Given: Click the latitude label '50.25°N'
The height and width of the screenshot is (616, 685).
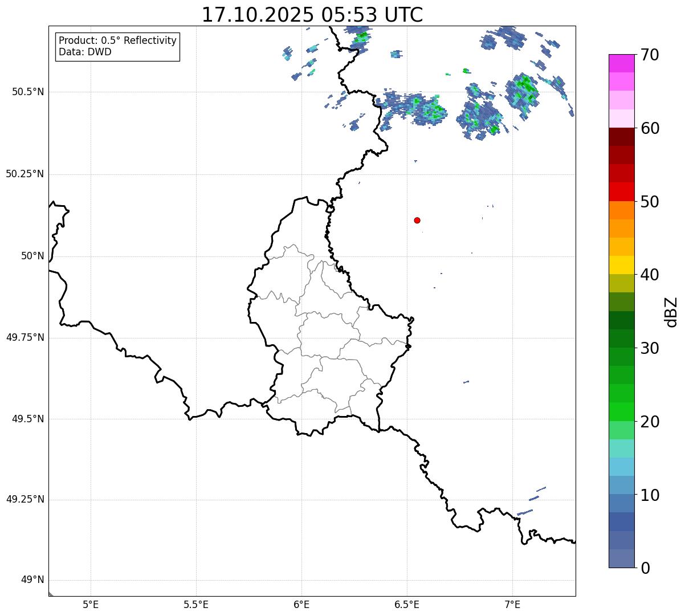Looking at the screenshot, I should click(x=25, y=174).
